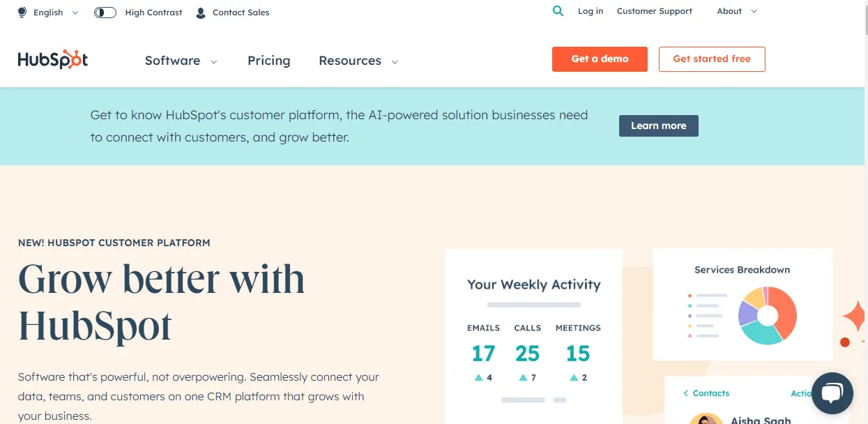This screenshot has width=868, height=424.
Task: Click Get started free
Action: (712, 59)
